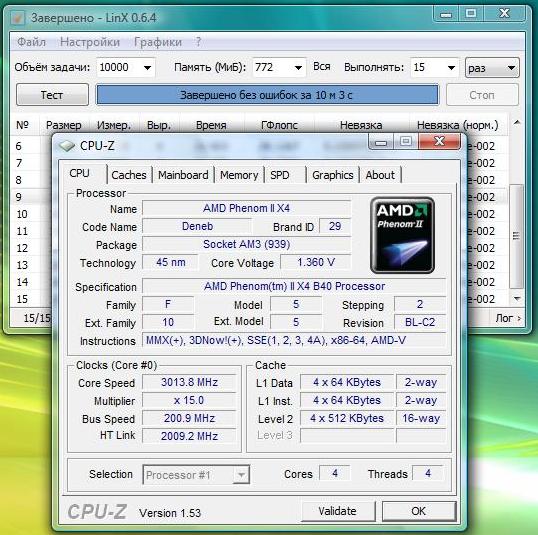This screenshot has width=538, height=535.
Task: Click the LinX results scrollbar up arrow
Action: tap(517, 123)
